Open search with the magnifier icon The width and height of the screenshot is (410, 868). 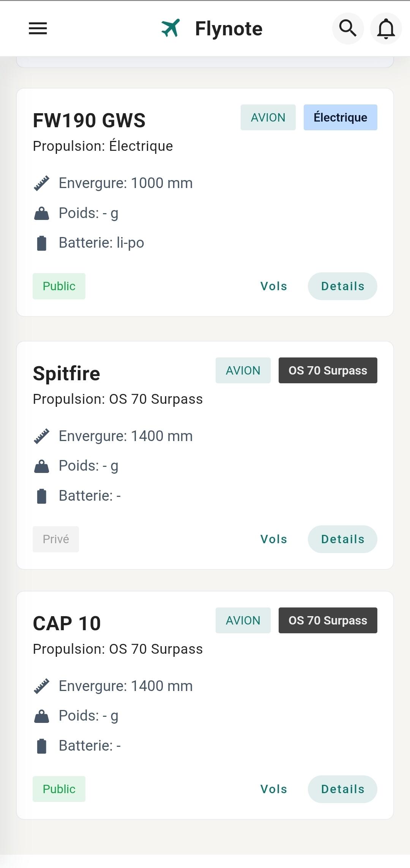click(x=348, y=28)
